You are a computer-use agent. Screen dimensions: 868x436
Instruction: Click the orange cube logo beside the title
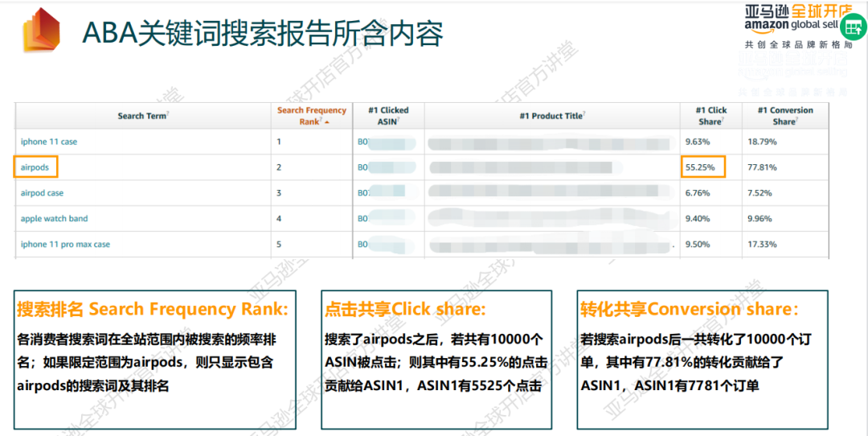tap(42, 30)
